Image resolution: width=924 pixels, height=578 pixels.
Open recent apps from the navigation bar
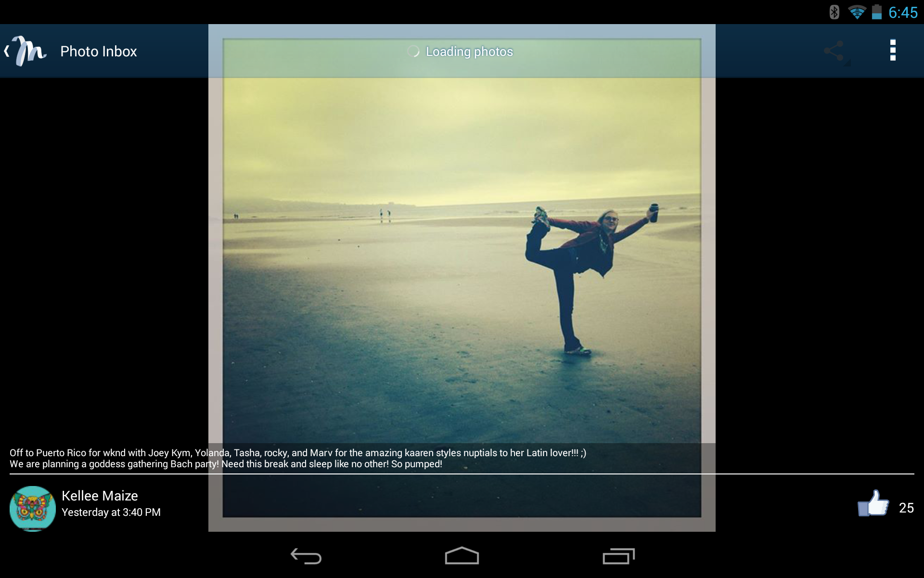click(x=618, y=556)
